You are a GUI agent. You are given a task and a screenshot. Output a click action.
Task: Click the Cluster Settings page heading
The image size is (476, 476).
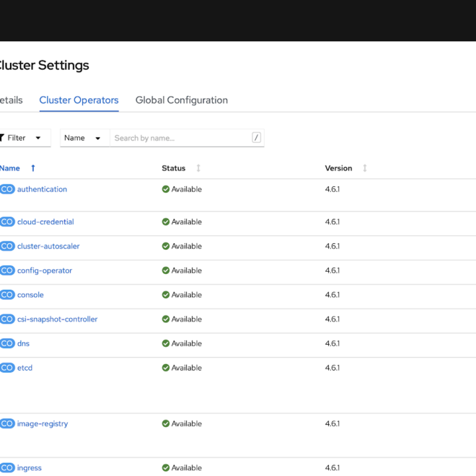44,65
